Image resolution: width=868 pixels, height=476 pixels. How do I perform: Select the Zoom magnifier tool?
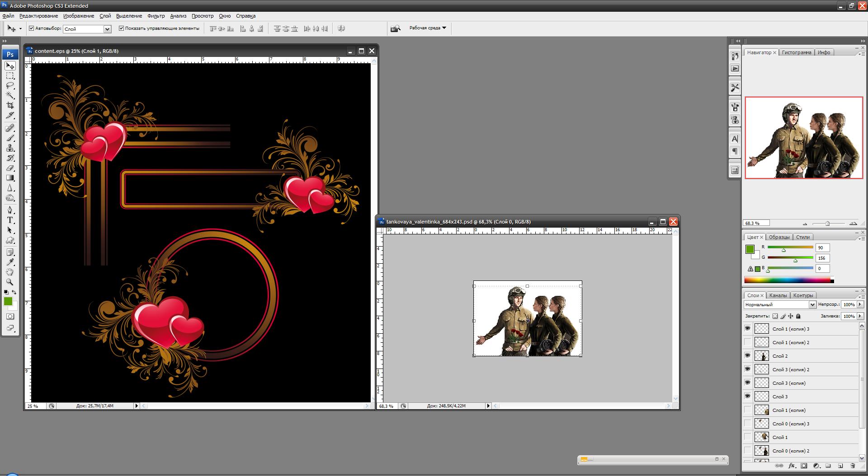[x=10, y=282]
